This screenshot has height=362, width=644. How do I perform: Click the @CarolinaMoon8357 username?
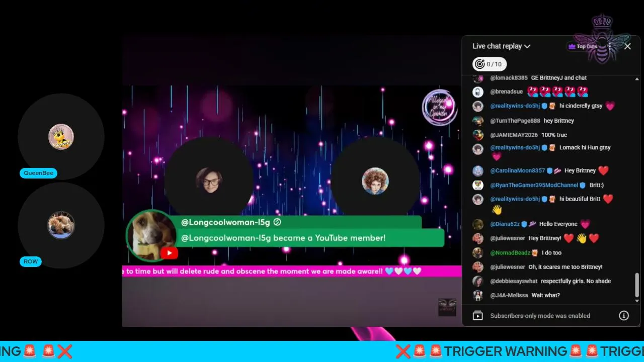(517, 170)
